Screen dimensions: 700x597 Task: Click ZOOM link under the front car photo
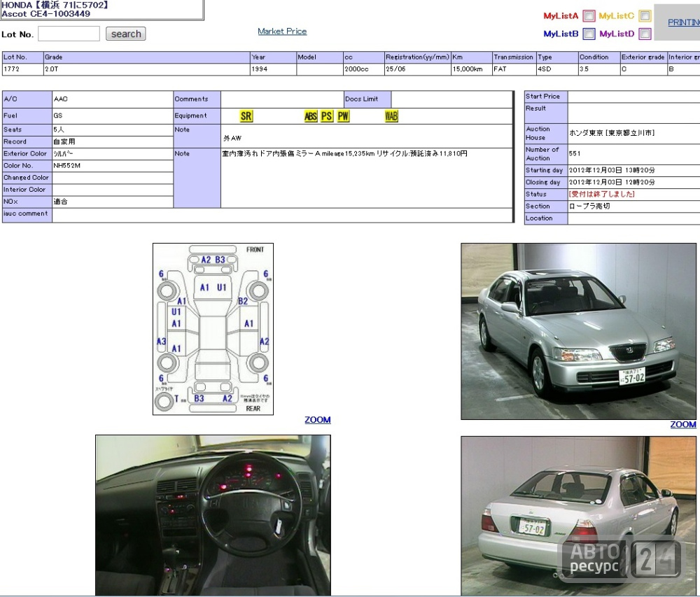pos(683,425)
